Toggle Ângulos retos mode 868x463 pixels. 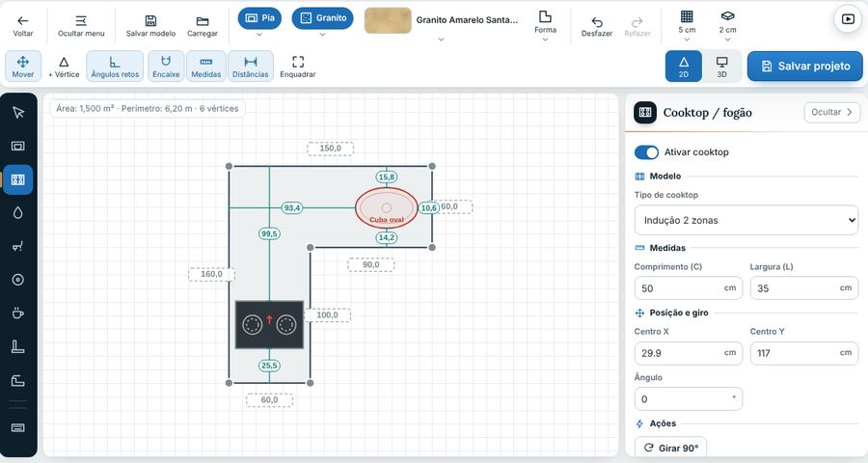tap(115, 66)
